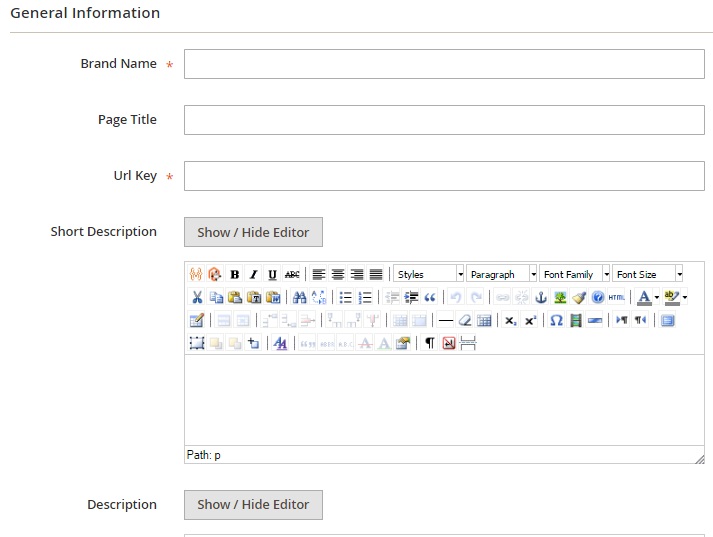Expand the Paragraph format dropdown
Image resolution: width=713 pixels, height=537 pixels.
click(502, 274)
